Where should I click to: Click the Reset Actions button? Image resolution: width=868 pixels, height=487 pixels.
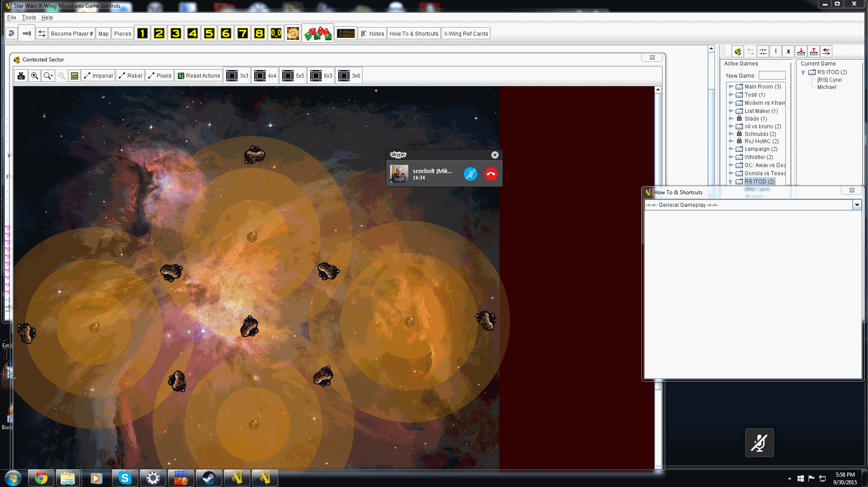(199, 76)
